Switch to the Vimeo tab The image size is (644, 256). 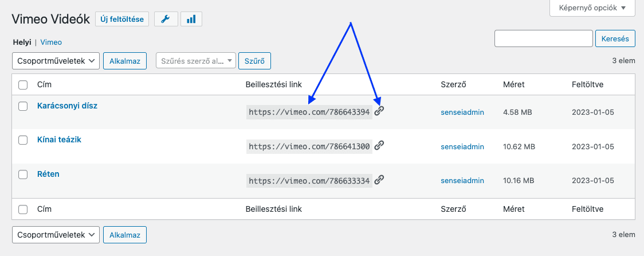tap(51, 42)
